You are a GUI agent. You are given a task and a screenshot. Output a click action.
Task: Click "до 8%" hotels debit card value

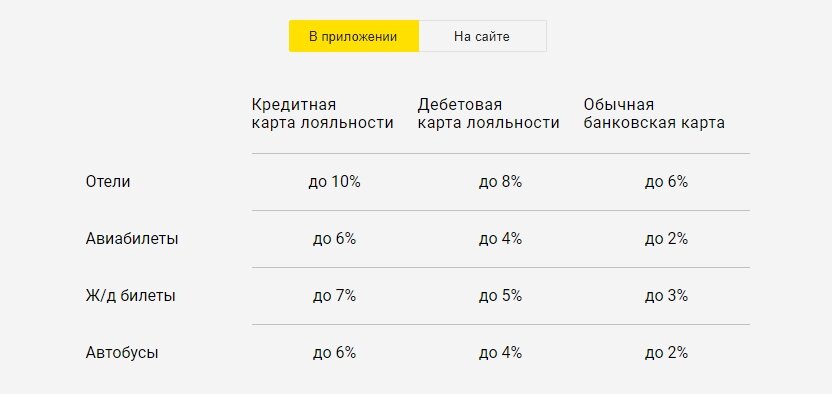click(x=500, y=182)
